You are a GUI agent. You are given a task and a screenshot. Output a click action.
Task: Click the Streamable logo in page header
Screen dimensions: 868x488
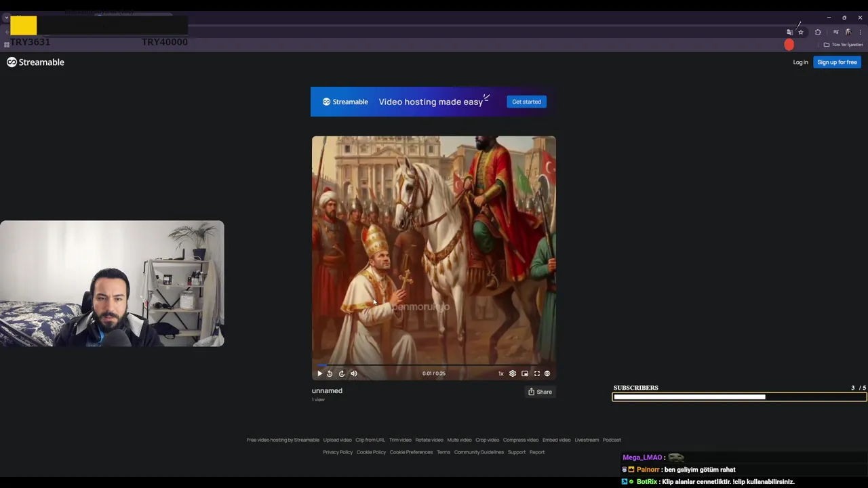(x=35, y=62)
